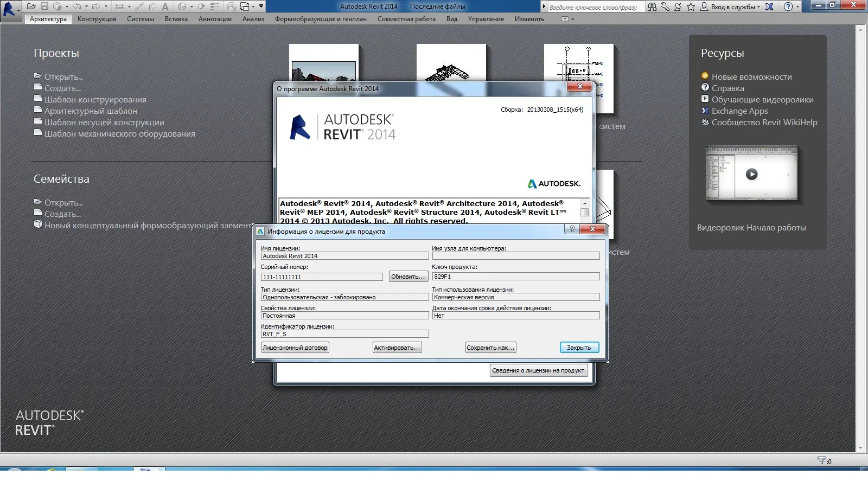This screenshot has height=488, width=868.
Task: Play the Начало работы video thumbnail
Action: click(x=751, y=174)
